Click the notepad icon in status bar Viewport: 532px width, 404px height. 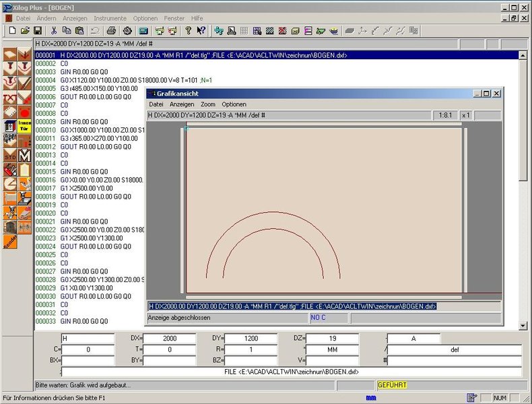(x=471, y=397)
